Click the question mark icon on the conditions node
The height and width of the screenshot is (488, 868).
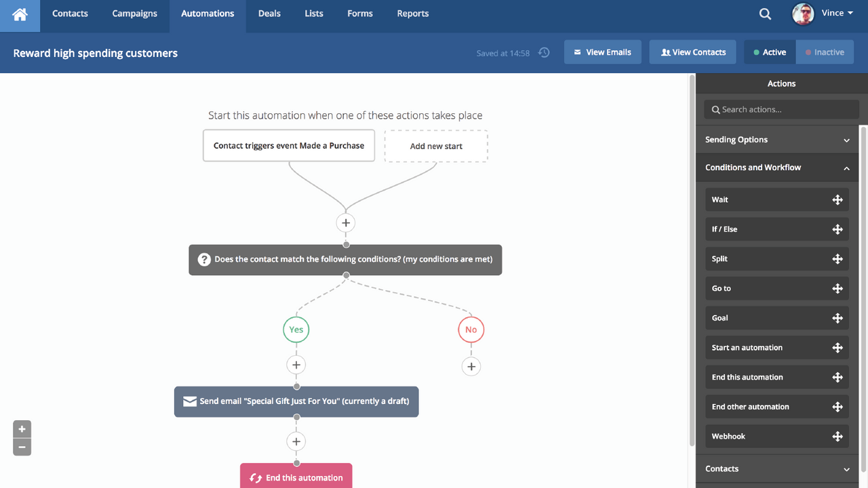tap(204, 260)
